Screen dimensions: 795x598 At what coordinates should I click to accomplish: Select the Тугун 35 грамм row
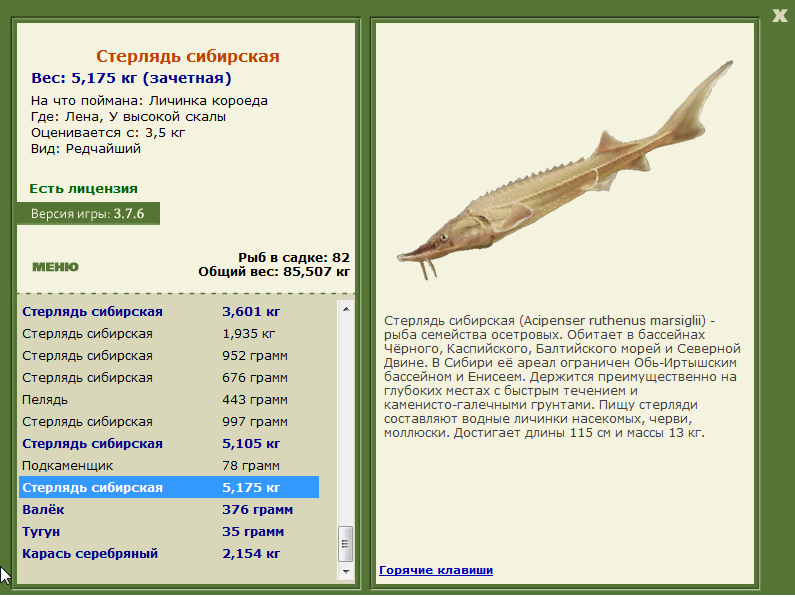pos(169,532)
